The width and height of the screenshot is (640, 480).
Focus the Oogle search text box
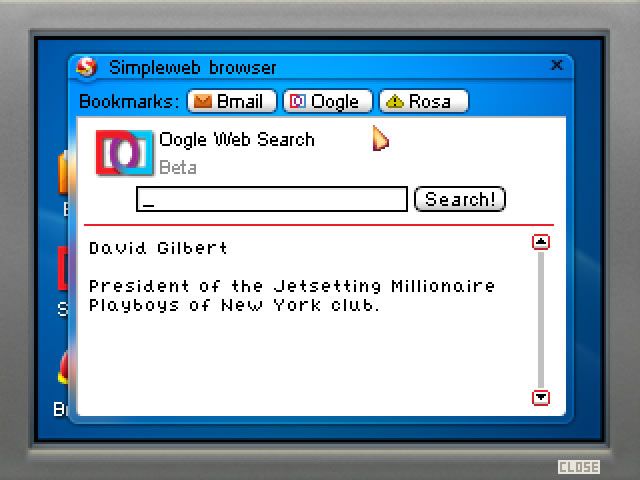[x=272, y=199]
